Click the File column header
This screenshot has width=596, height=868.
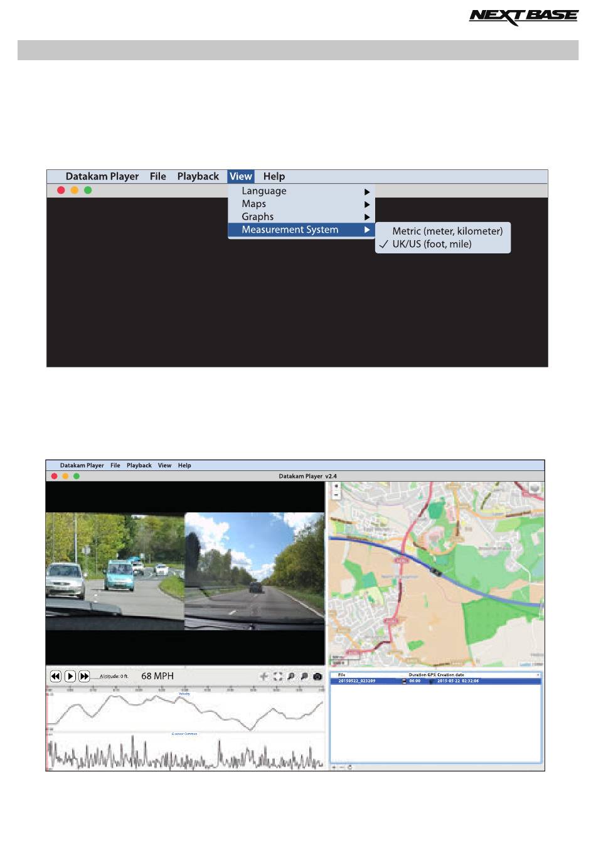(x=342, y=675)
